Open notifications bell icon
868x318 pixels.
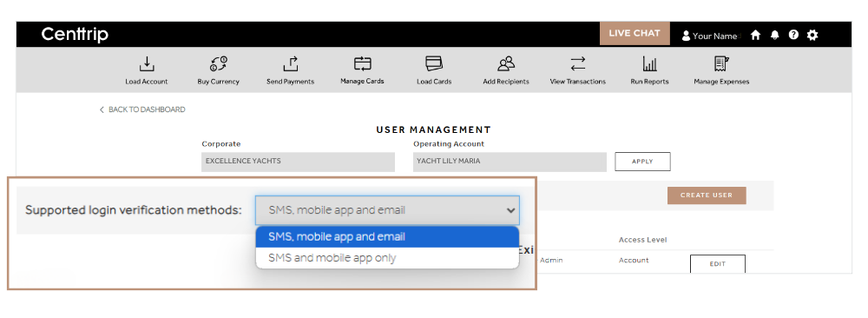[775, 35]
